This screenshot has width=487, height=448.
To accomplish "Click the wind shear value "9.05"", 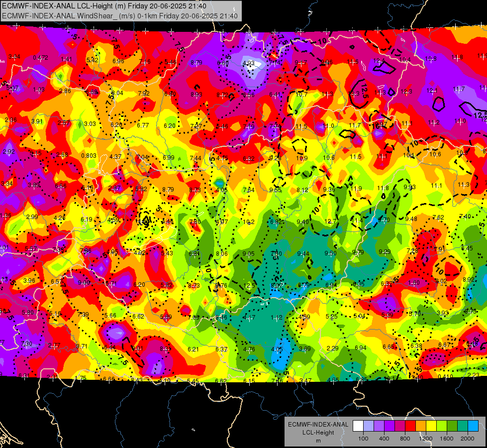I will point(248,254).
